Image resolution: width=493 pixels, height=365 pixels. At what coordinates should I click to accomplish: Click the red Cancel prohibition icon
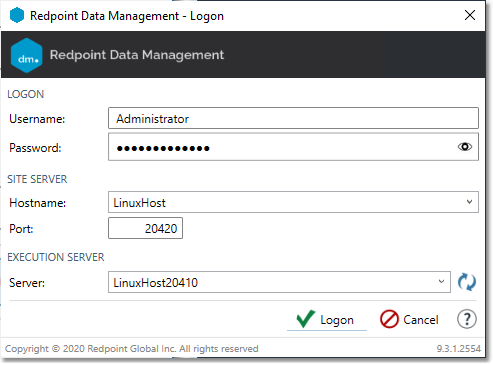coord(389,319)
